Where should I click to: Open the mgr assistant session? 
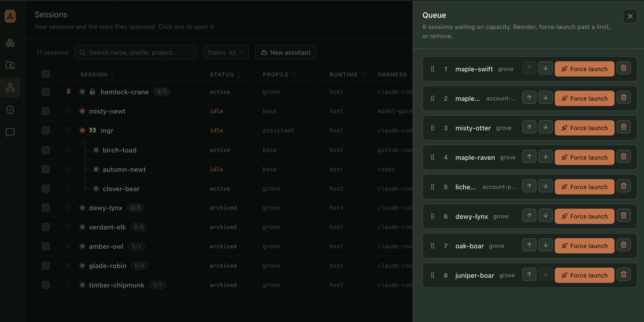[x=107, y=130]
